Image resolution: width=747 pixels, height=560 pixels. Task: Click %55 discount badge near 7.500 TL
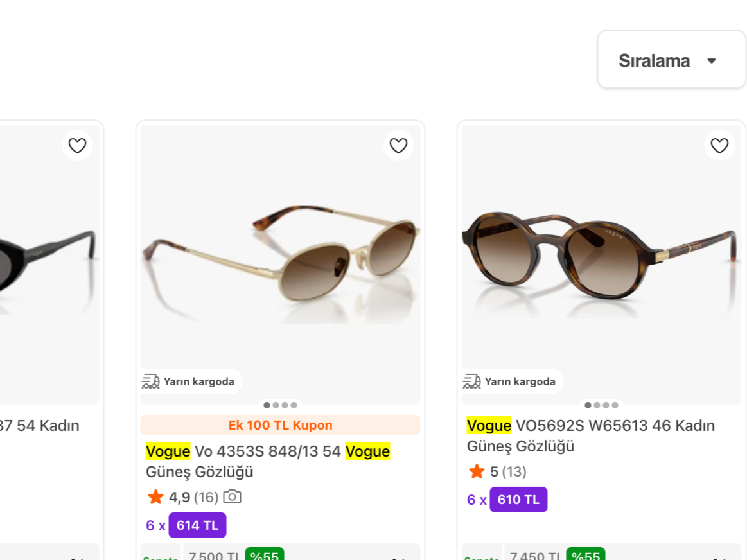click(265, 554)
